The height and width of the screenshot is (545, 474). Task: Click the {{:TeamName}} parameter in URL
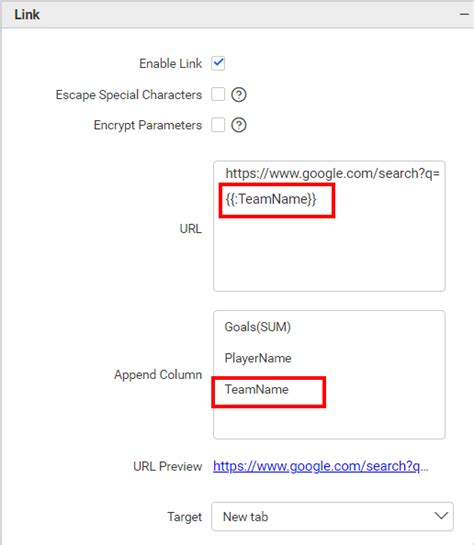point(271,199)
